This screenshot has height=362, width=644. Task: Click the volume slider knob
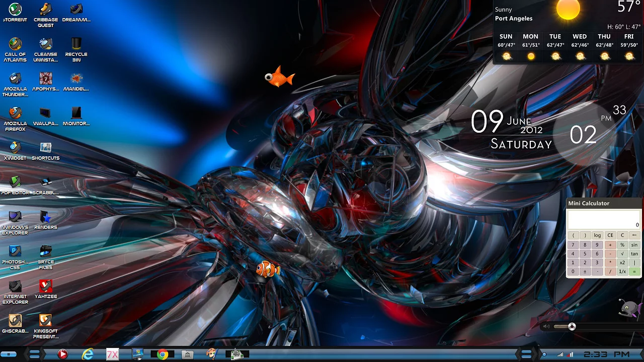[x=572, y=327]
